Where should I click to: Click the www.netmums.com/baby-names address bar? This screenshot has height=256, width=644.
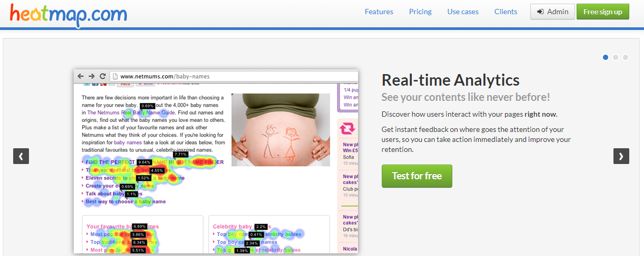[x=234, y=76]
